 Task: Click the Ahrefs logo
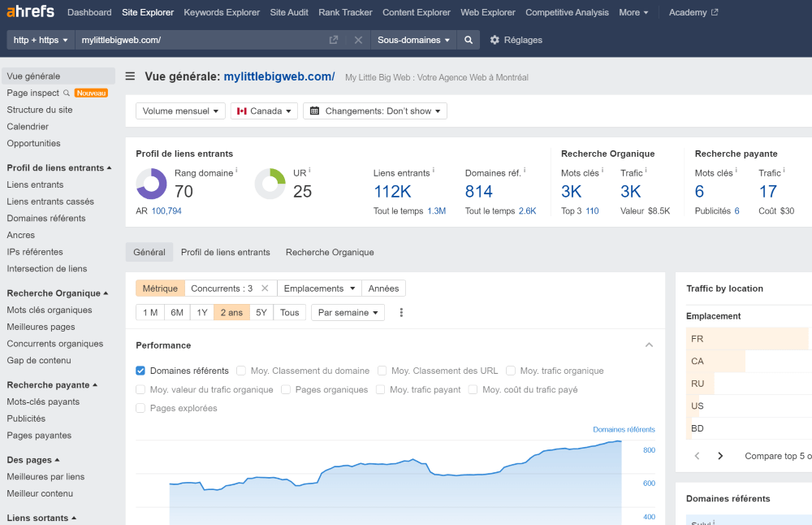click(32, 12)
